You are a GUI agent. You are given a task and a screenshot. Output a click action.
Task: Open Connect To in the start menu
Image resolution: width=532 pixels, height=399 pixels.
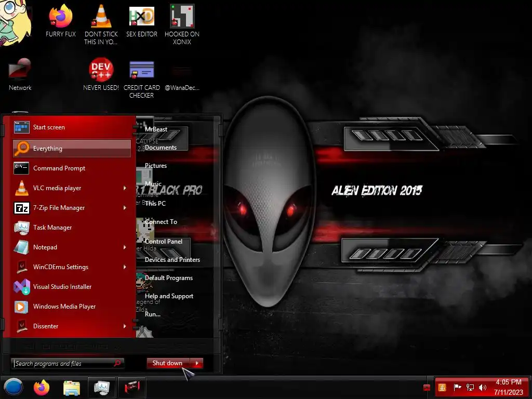tap(161, 222)
